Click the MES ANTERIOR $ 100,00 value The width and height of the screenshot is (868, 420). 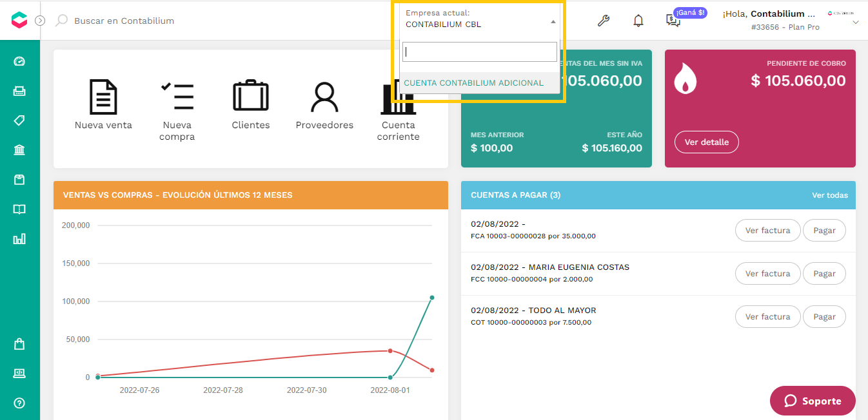coord(492,148)
